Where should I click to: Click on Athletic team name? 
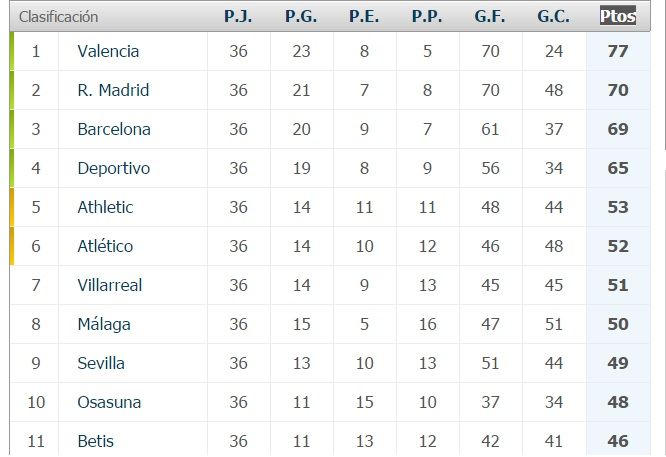click(x=105, y=207)
